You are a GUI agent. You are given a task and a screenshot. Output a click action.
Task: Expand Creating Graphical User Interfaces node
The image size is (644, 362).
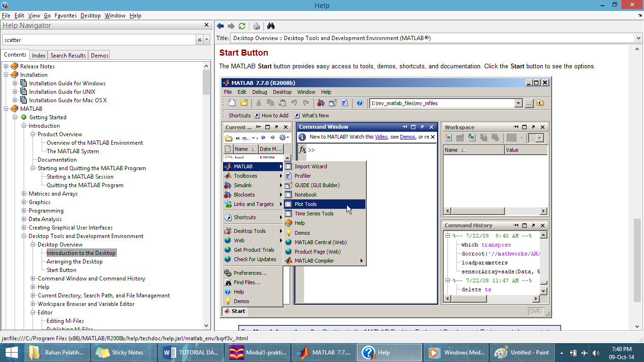click(x=24, y=228)
